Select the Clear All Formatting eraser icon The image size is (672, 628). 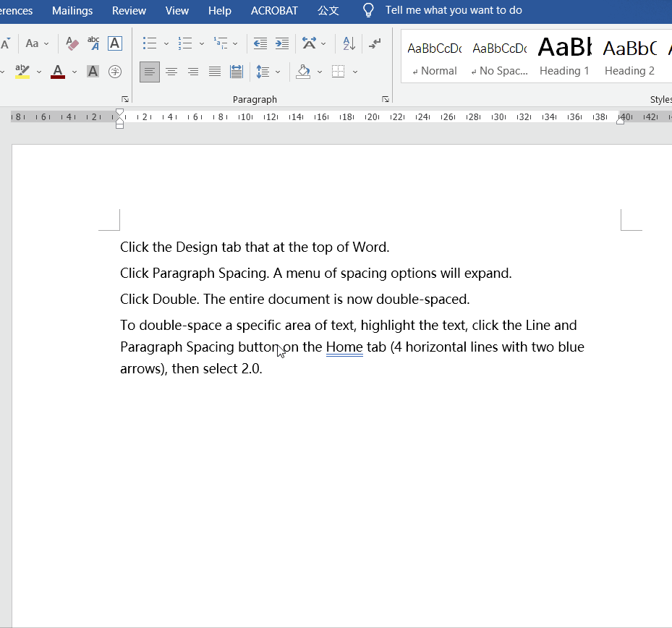pos(71,43)
